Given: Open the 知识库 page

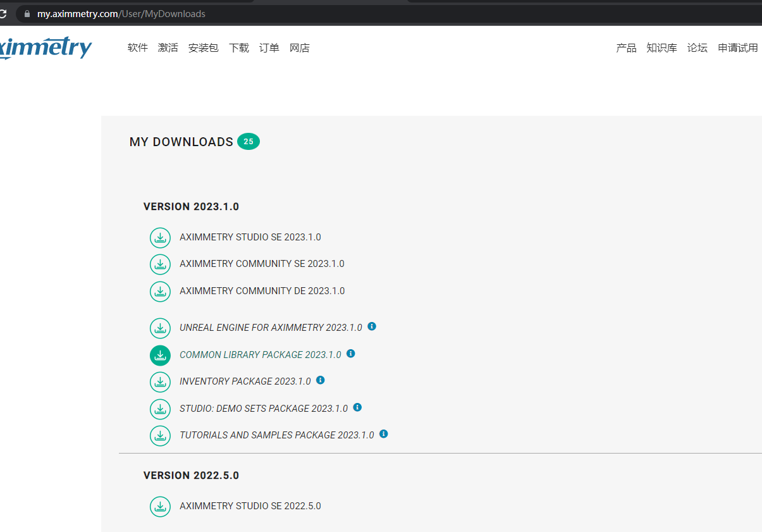Looking at the screenshot, I should 661,48.
